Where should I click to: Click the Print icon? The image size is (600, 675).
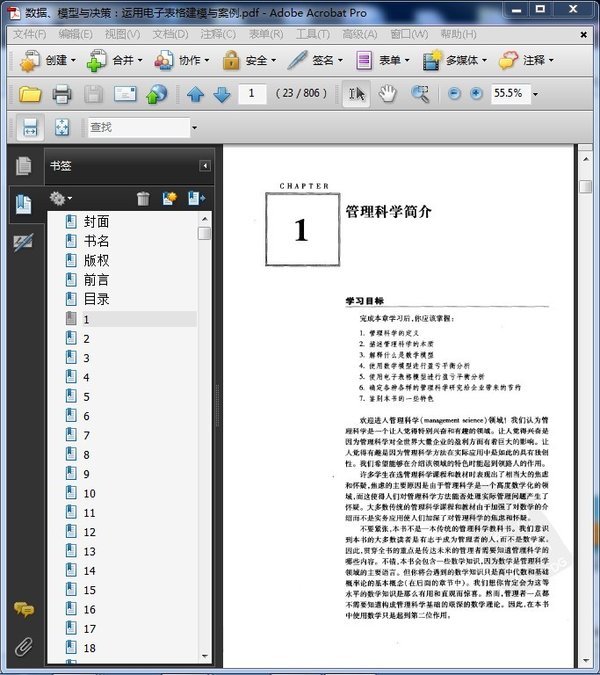(62, 94)
